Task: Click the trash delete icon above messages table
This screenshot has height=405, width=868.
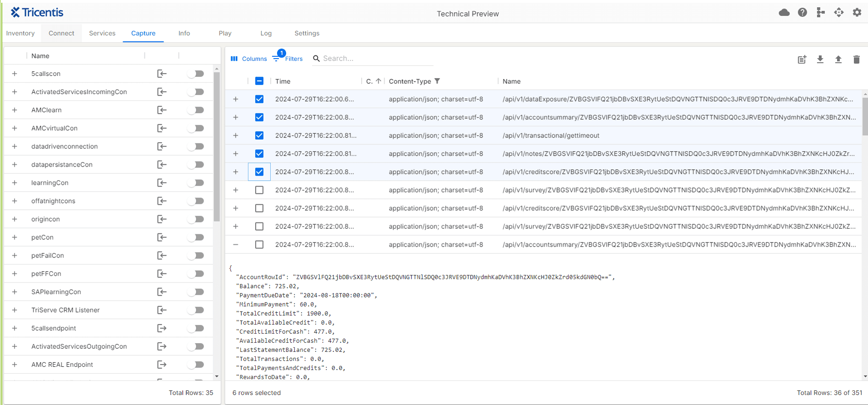Action: [857, 59]
